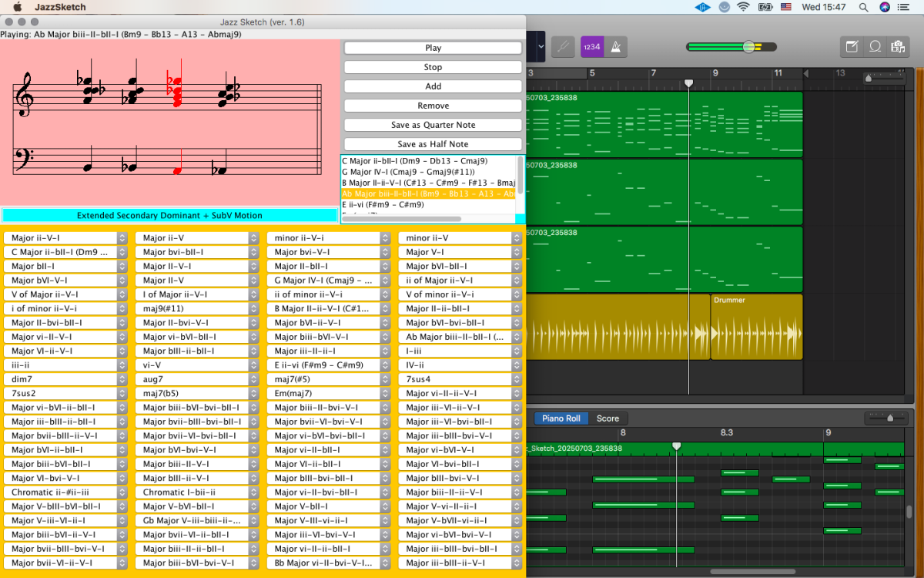Open the Media Browser icon
This screenshot has height=578, width=924.
897,47
